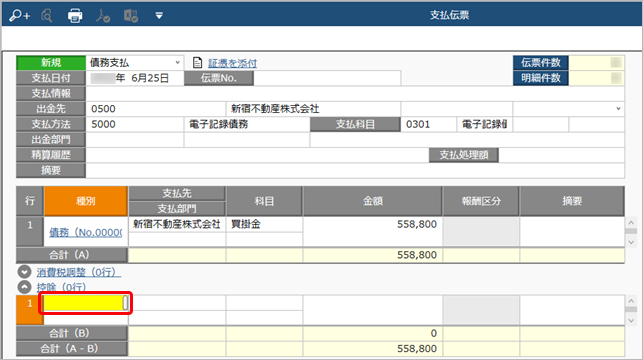
Task: Click the 控除 row amount cell
Action: (x=372, y=310)
